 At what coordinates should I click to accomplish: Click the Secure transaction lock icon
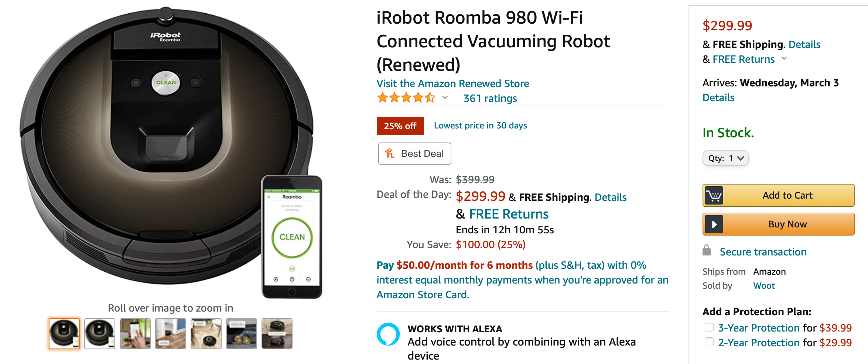pyautogui.click(x=707, y=251)
